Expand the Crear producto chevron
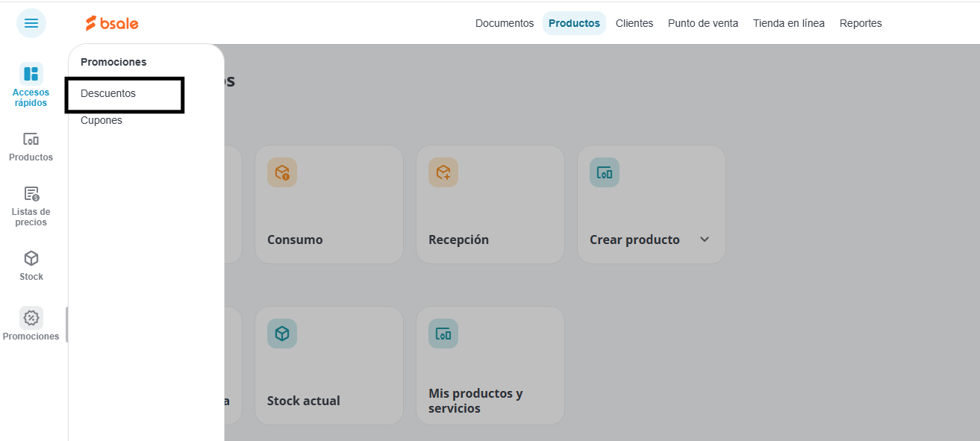The width and height of the screenshot is (980, 441). [705, 240]
